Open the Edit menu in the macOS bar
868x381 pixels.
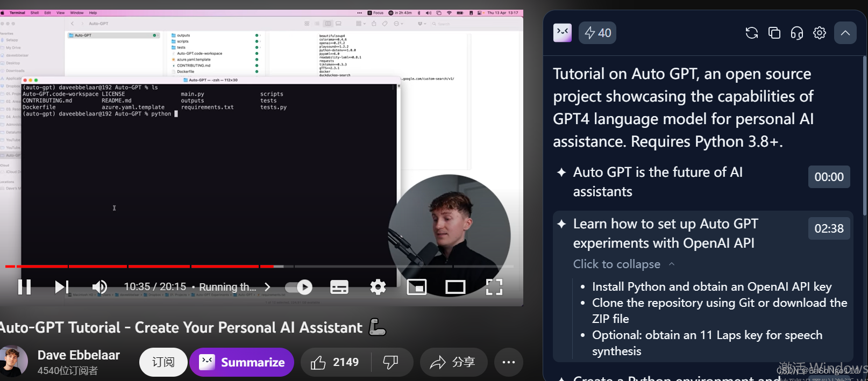tap(47, 12)
